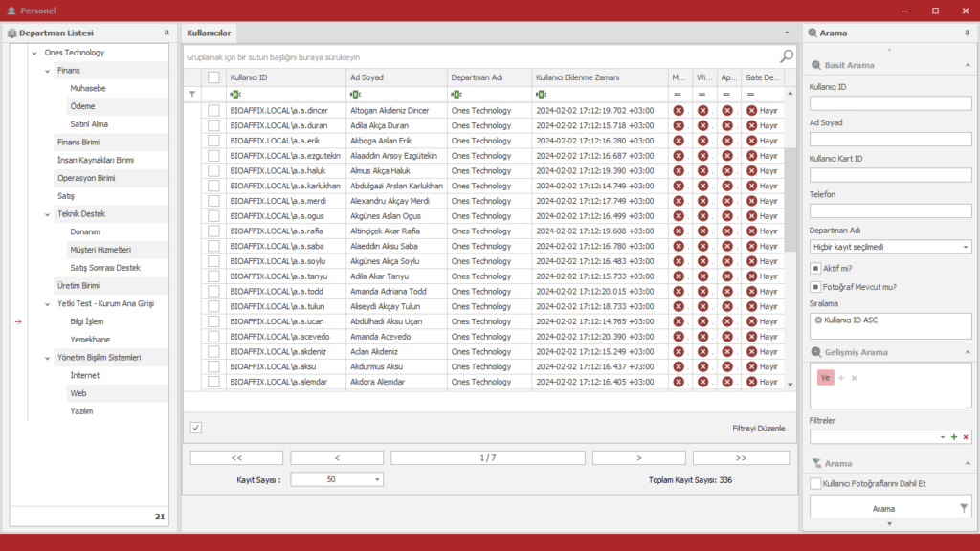This screenshot has width=980, height=551.
Task: Open the Kayıt Sayısı 50 dropdown
Action: [x=377, y=480]
